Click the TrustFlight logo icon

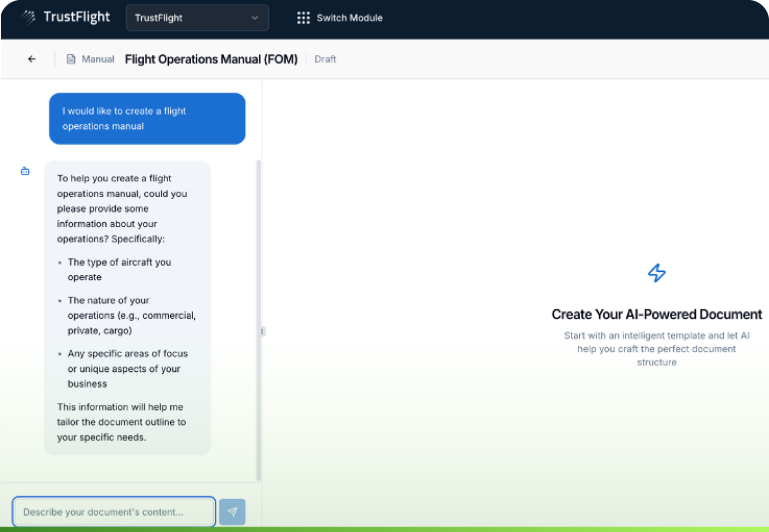[x=28, y=17]
